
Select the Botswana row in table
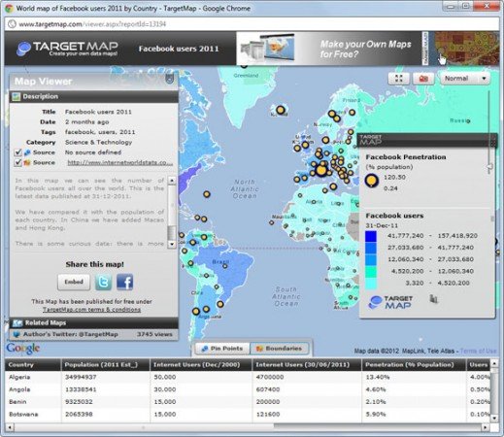(x=248, y=415)
